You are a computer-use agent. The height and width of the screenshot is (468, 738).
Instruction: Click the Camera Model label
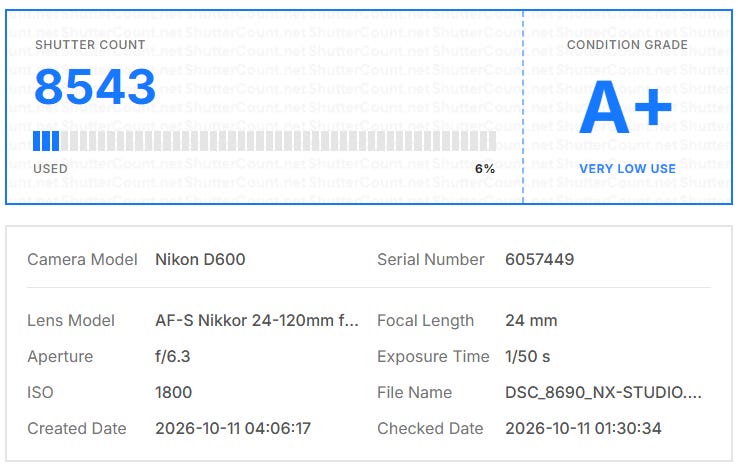(82, 259)
